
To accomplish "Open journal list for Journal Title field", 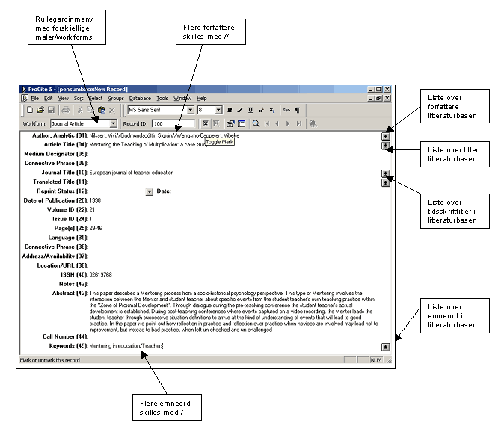I will (385, 173).
